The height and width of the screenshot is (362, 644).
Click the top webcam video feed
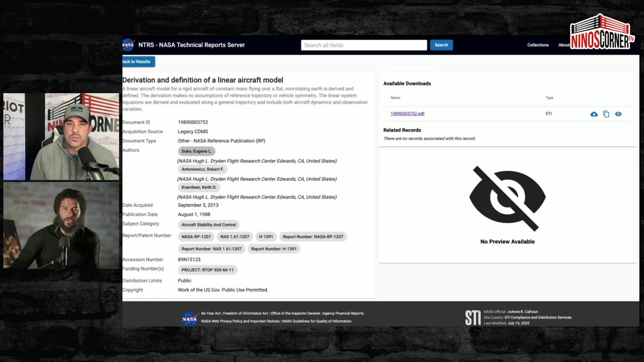61,136
